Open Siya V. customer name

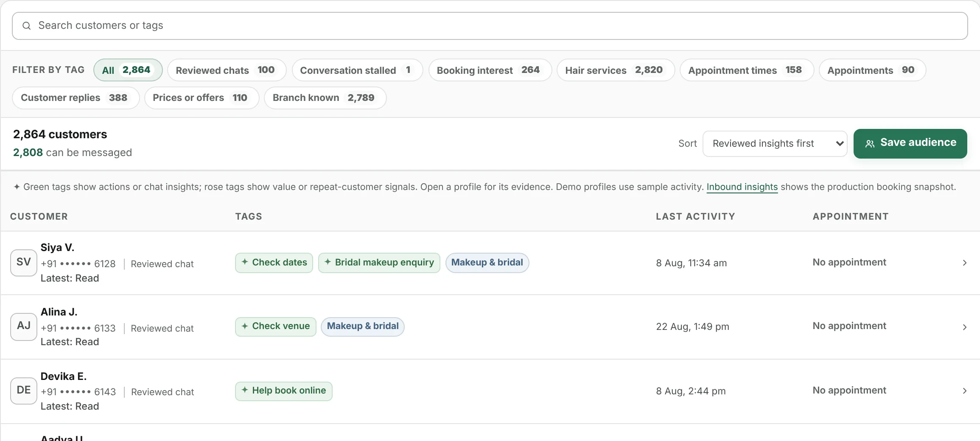point(57,248)
